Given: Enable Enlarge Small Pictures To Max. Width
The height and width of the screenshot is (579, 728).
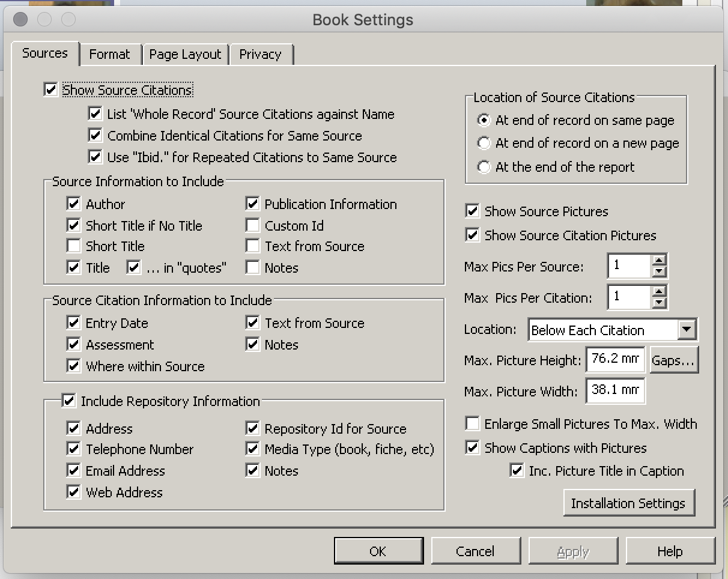Looking at the screenshot, I should tap(472, 423).
